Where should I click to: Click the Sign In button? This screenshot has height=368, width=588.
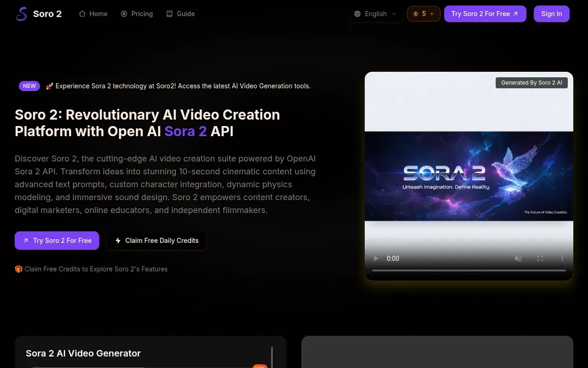pyautogui.click(x=551, y=14)
